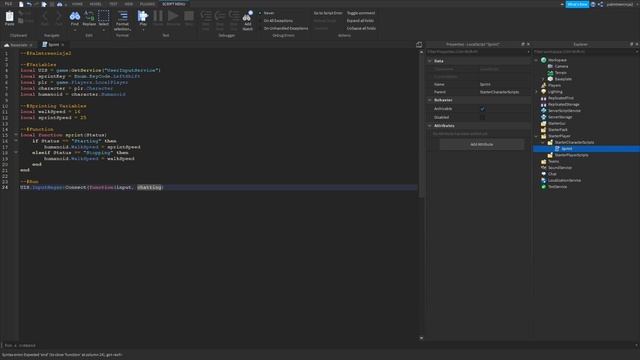Expand the Lighting tree node
Image resolution: width=640 pixels, height=360 pixels.
[536, 91]
